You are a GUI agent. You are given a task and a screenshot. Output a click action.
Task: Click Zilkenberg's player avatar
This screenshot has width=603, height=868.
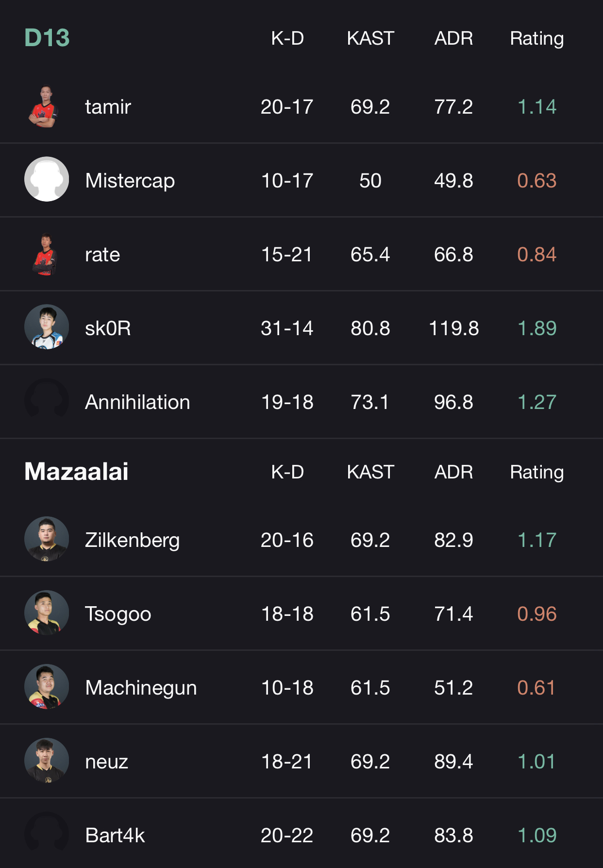[46, 539]
